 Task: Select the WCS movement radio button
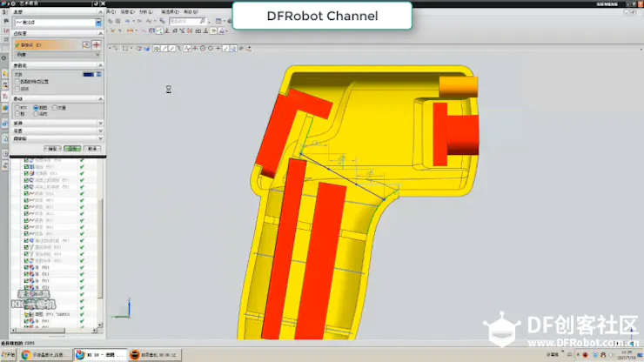pyautogui.click(x=17, y=108)
